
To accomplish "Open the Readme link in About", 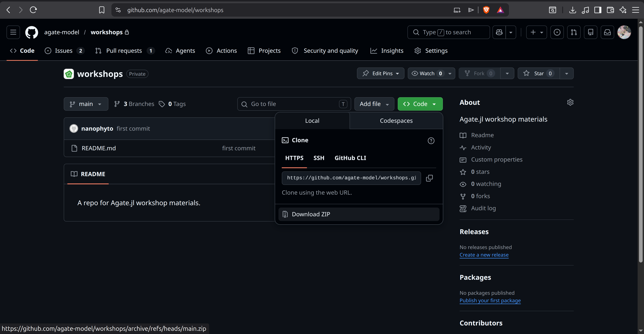I will 477,135.
